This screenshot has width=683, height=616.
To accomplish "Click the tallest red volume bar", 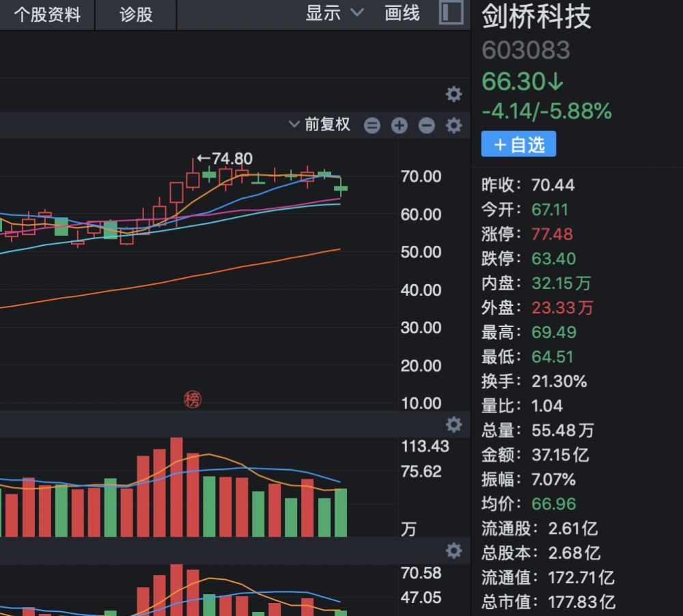I will tap(176, 487).
